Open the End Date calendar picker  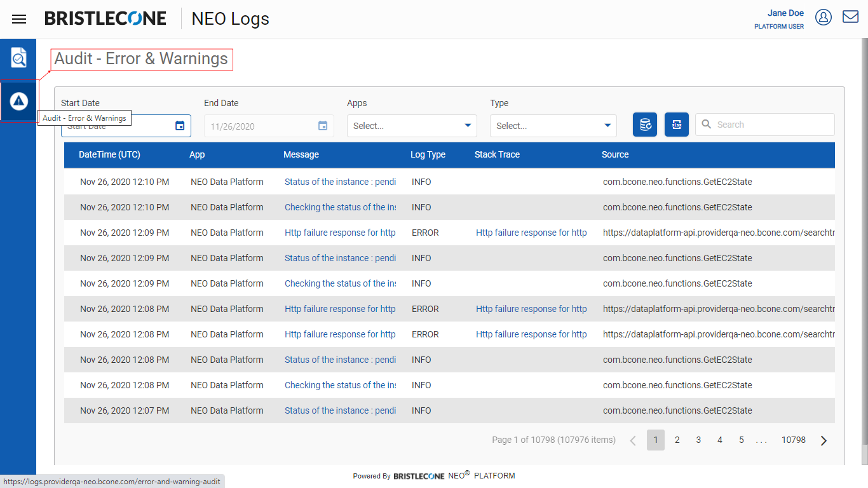[323, 126]
